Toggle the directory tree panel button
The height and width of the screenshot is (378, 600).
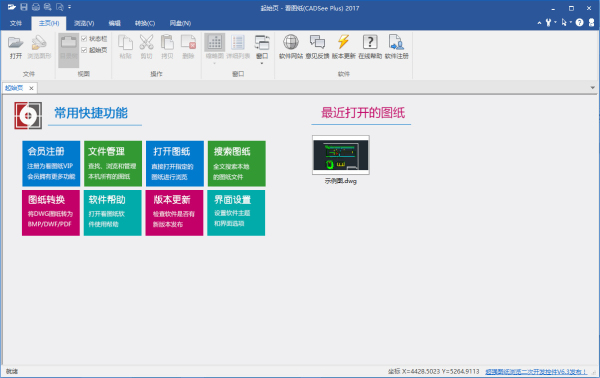point(68,50)
